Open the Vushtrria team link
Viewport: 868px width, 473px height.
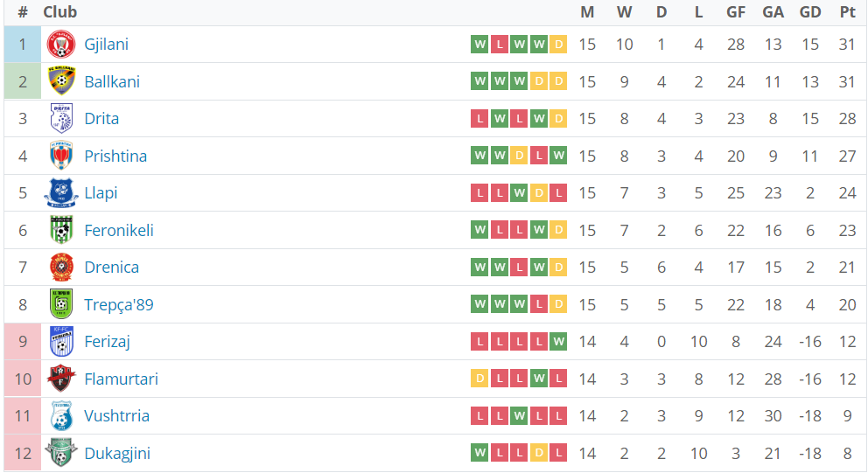click(116, 416)
